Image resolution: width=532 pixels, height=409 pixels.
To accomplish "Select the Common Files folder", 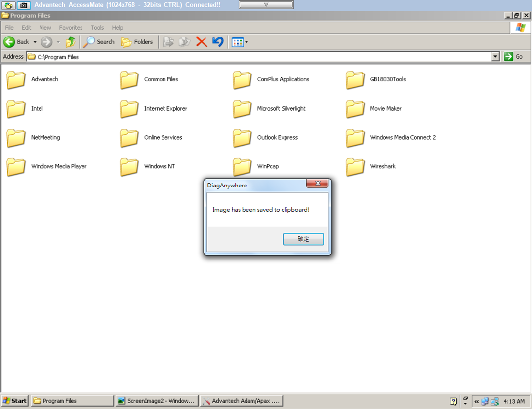I will pos(149,80).
